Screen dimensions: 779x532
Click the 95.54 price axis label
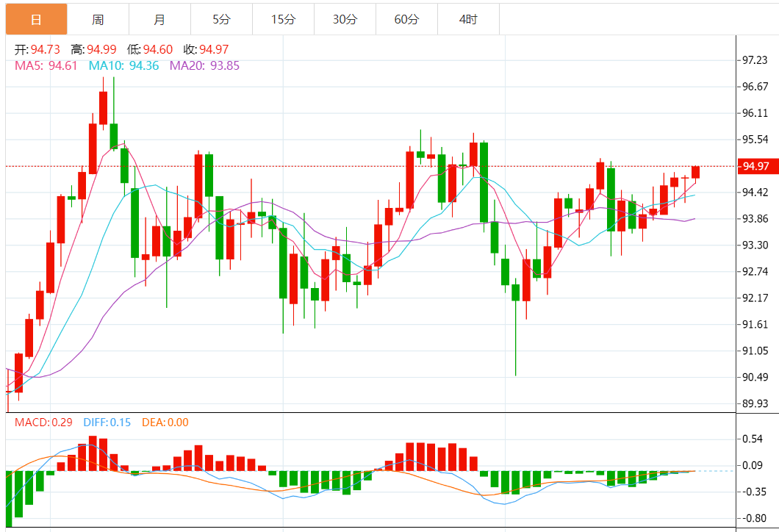tap(755, 139)
